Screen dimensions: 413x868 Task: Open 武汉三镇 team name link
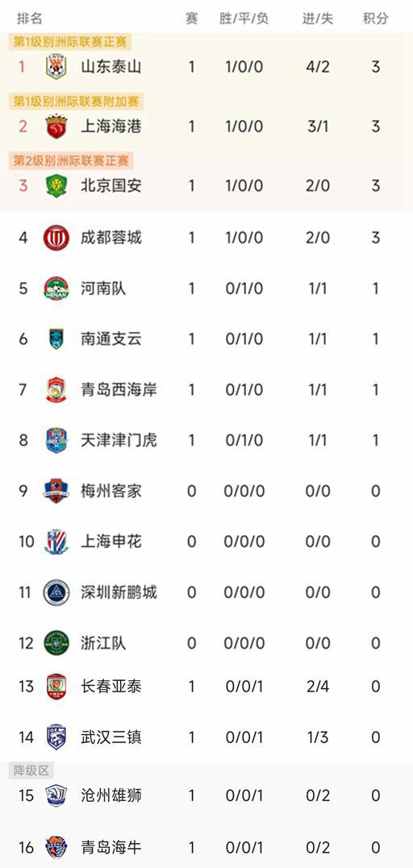pos(111,737)
